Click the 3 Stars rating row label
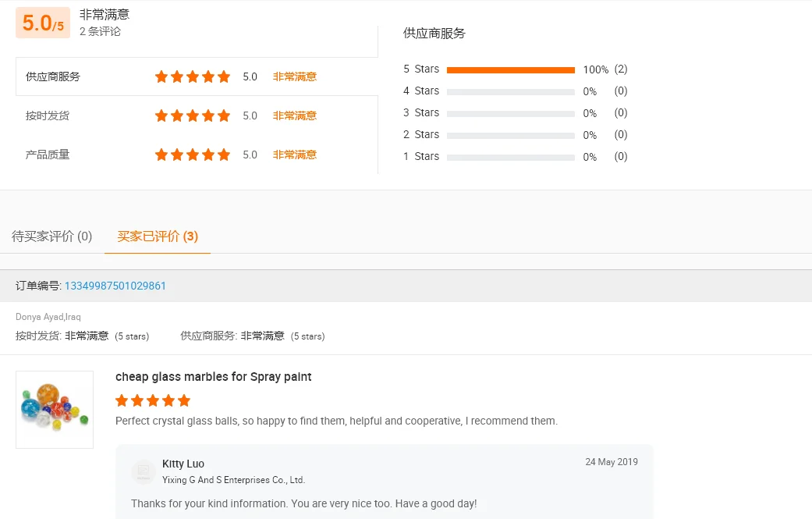 tap(421, 113)
